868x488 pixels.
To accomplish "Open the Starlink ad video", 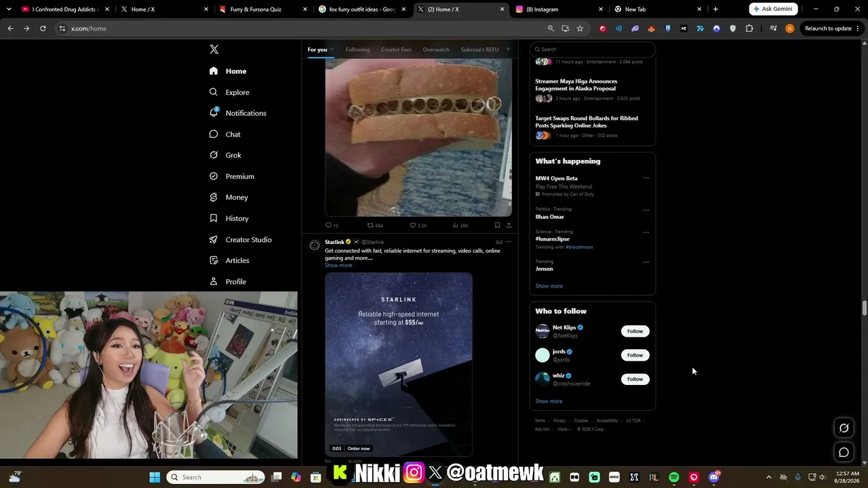I will pyautogui.click(x=399, y=365).
